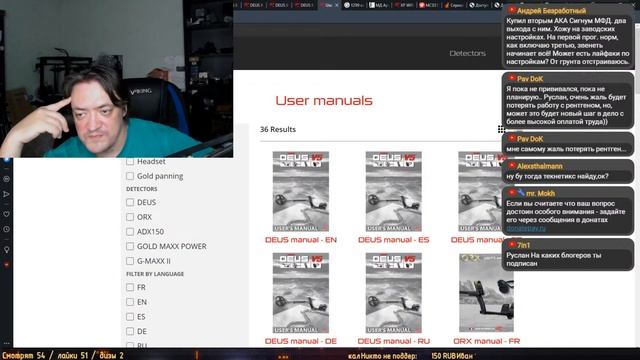This screenshot has width=640, height=360.
Task: Click the sidebar pin-shaped icon
Action: 6,249
